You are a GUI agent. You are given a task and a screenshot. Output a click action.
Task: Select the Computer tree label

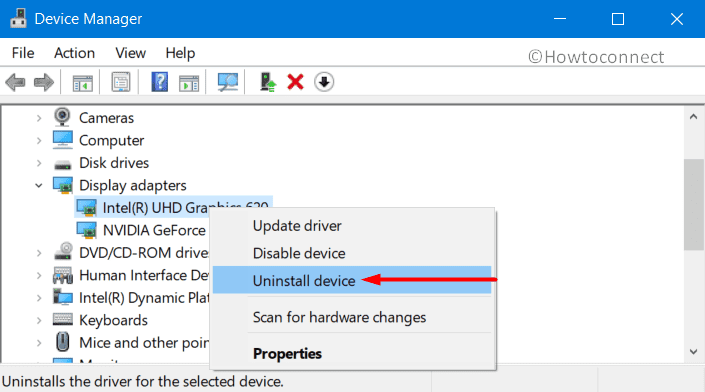pyautogui.click(x=112, y=141)
